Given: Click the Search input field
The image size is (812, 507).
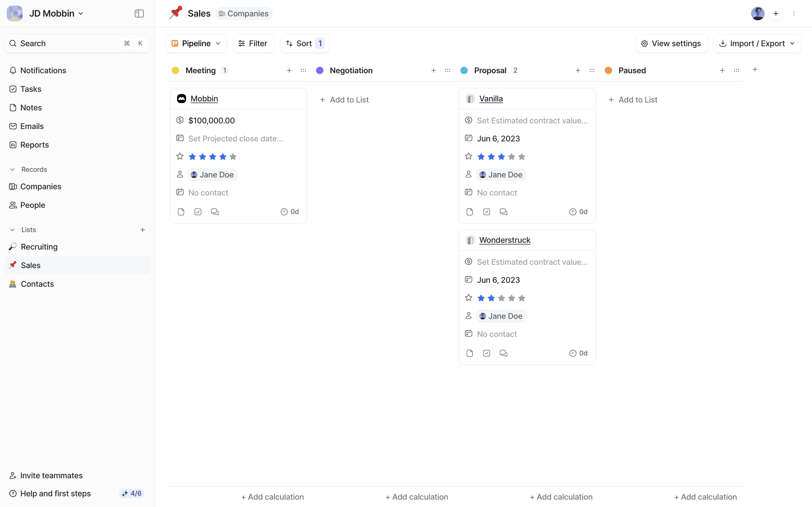Looking at the screenshot, I should [x=67, y=43].
